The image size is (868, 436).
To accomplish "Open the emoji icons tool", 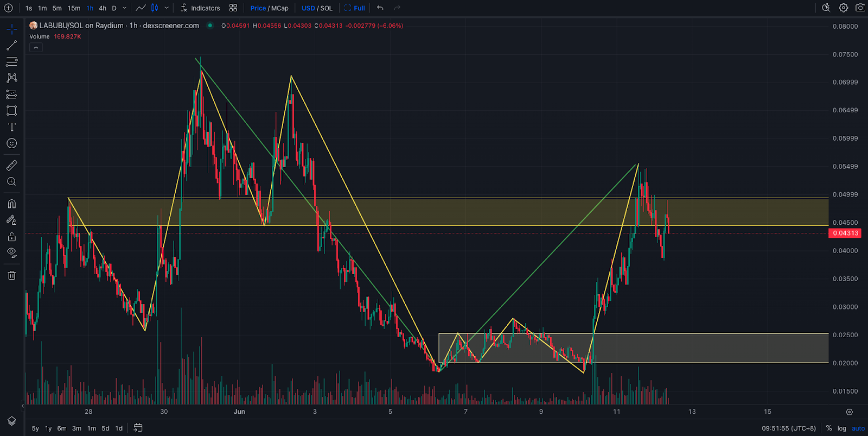I will point(11,143).
